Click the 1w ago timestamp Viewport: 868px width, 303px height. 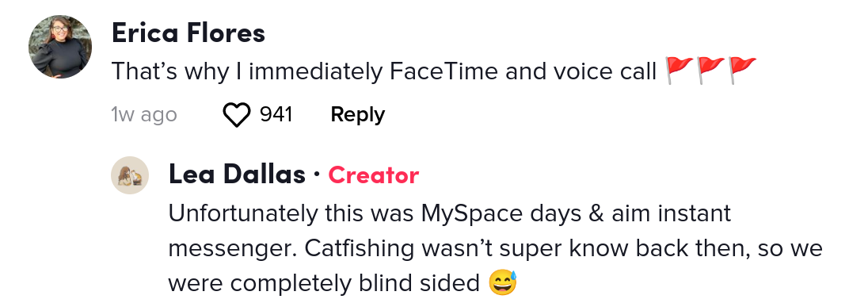(144, 115)
